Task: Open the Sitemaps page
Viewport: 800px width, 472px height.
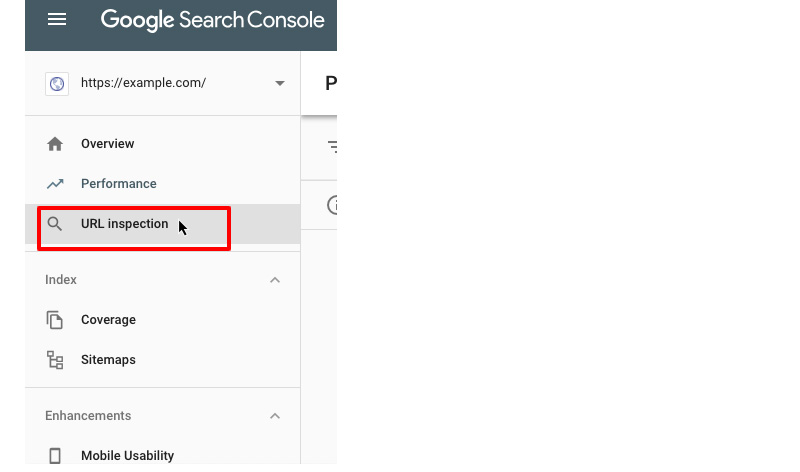Action: [x=108, y=360]
